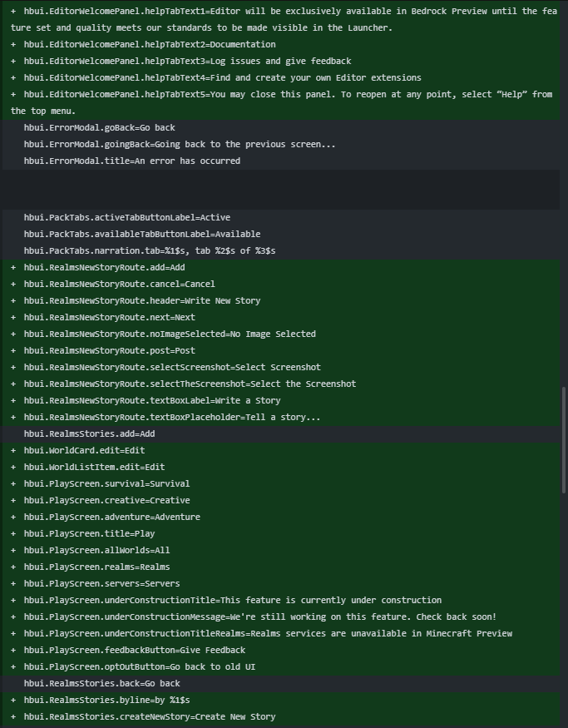Viewport: 568px width, 728px height.
Task: Select the ErrorModal.title=An error has occurred line
Action: [x=281, y=161]
